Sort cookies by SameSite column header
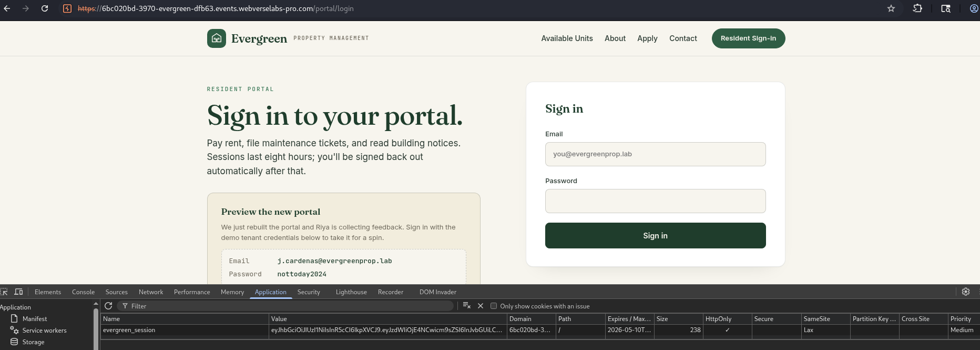 tap(825, 319)
